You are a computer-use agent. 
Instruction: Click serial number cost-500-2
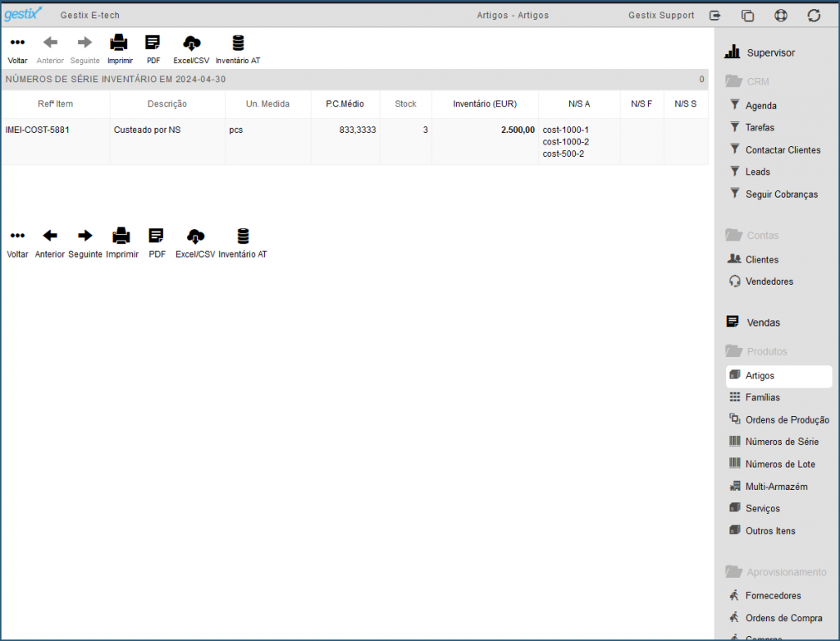click(x=564, y=153)
